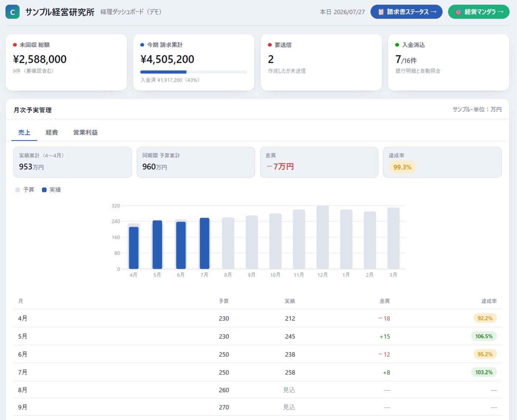The height and width of the screenshot is (420, 517).
Task: Click the red dot beside 未回収 総額
Action: 15,45
